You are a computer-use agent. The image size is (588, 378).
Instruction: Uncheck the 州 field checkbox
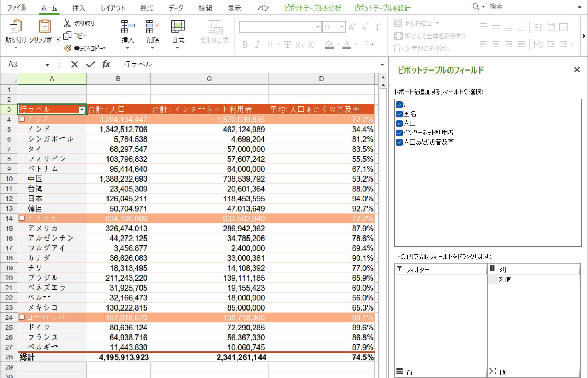point(399,105)
